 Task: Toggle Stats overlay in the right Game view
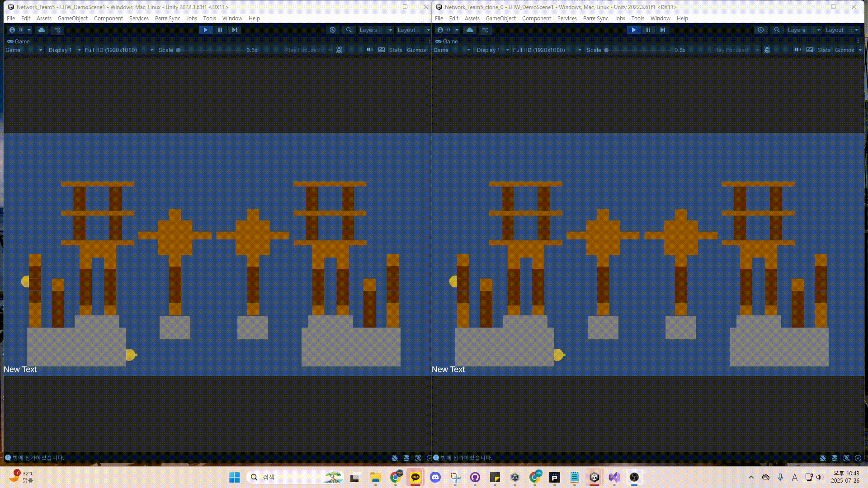pyautogui.click(x=824, y=50)
